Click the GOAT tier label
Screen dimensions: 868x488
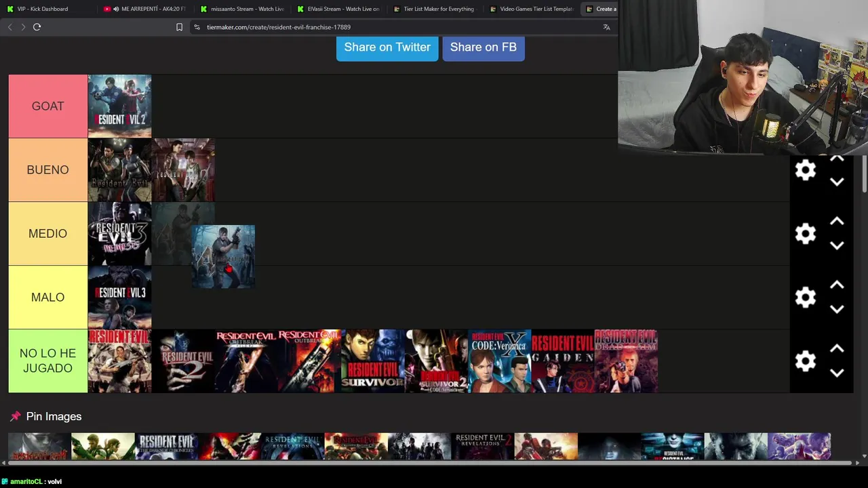tap(48, 106)
